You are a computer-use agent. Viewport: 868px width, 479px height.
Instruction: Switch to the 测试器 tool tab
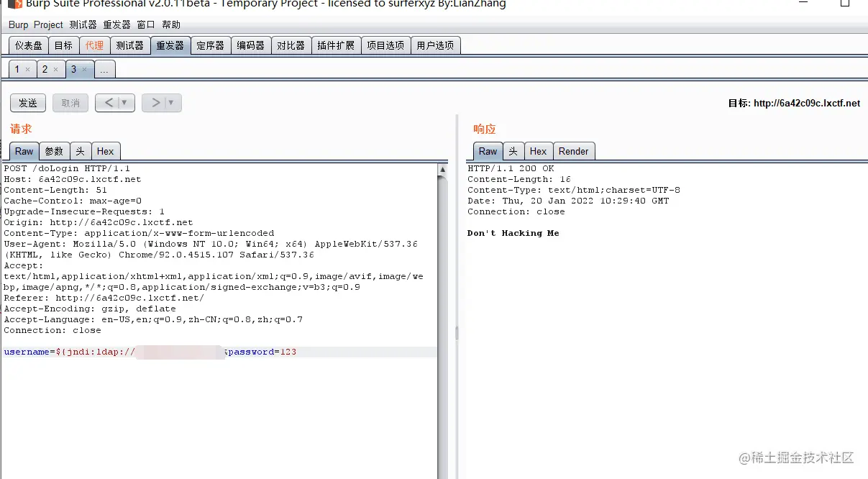click(129, 45)
